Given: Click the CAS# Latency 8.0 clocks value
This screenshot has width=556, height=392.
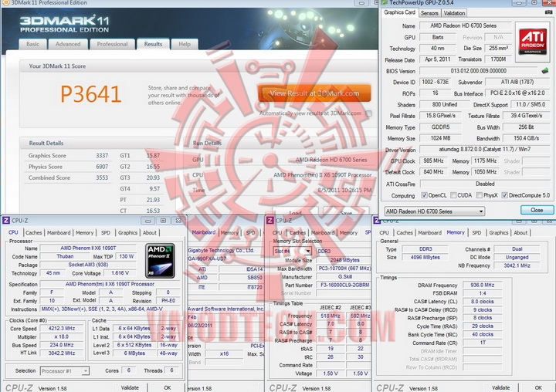Looking at the screenshot, I should 482,302.
